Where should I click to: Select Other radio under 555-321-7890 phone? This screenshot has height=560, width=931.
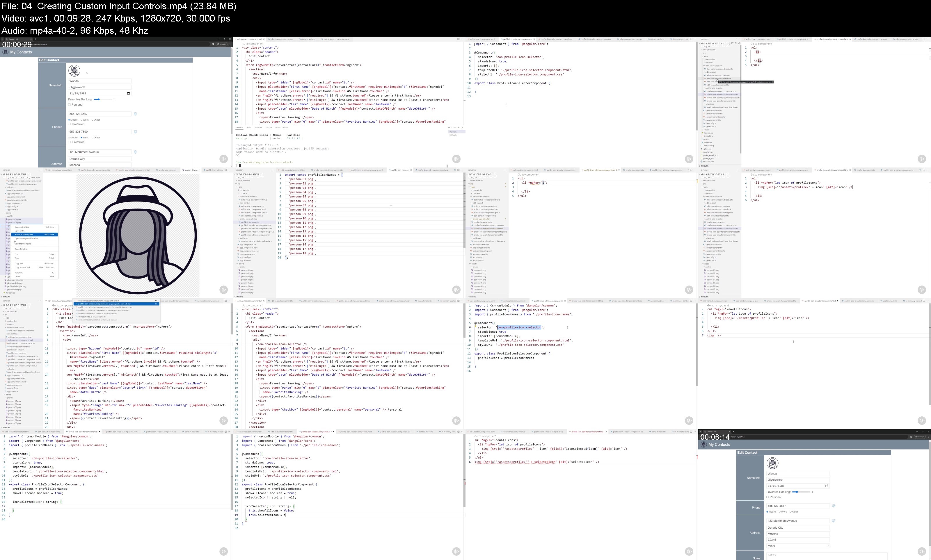pyautogui.click(x=93, y=137)
